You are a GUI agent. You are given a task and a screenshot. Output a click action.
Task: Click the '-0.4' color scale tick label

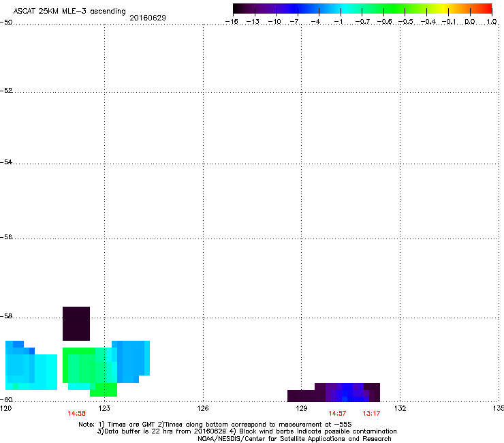tap(428, 22)
